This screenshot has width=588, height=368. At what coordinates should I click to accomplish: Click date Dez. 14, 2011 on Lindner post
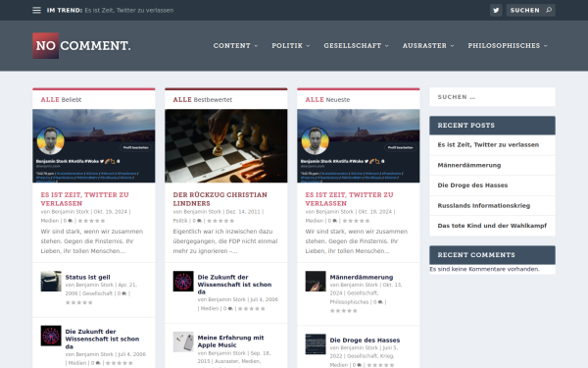pos(243,212)
